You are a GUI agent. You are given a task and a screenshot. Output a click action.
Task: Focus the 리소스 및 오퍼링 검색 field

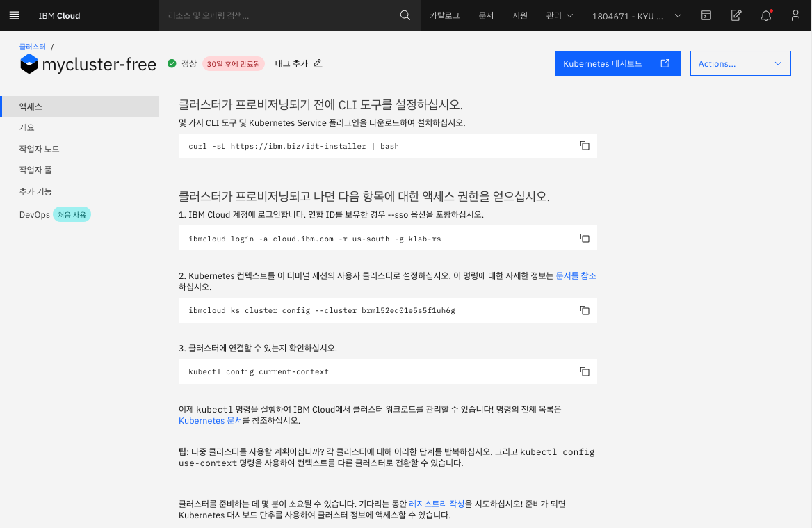pos(279,15)
